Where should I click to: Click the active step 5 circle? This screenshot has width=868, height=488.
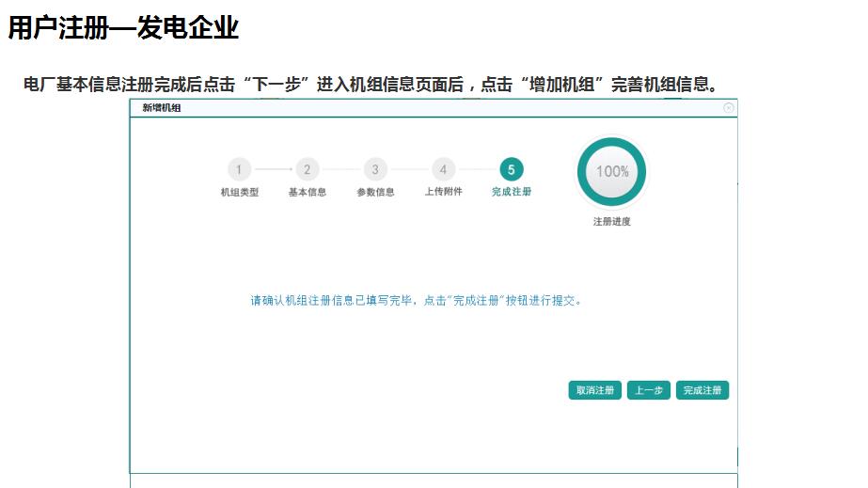pos(512,169)
